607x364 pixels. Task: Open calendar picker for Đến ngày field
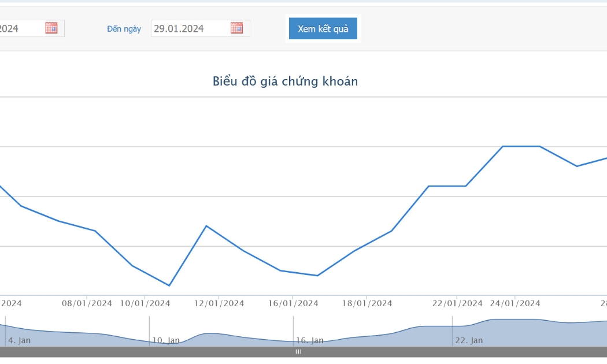pyautogui.click(x=236, y=28)
